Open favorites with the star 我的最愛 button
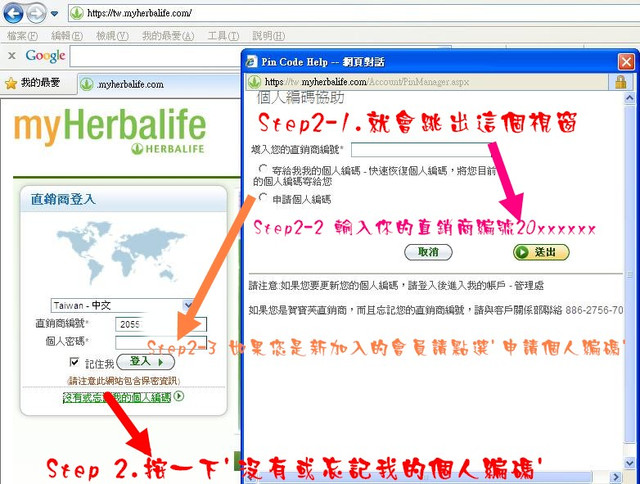The image size is (640, 484). point(33,83)
